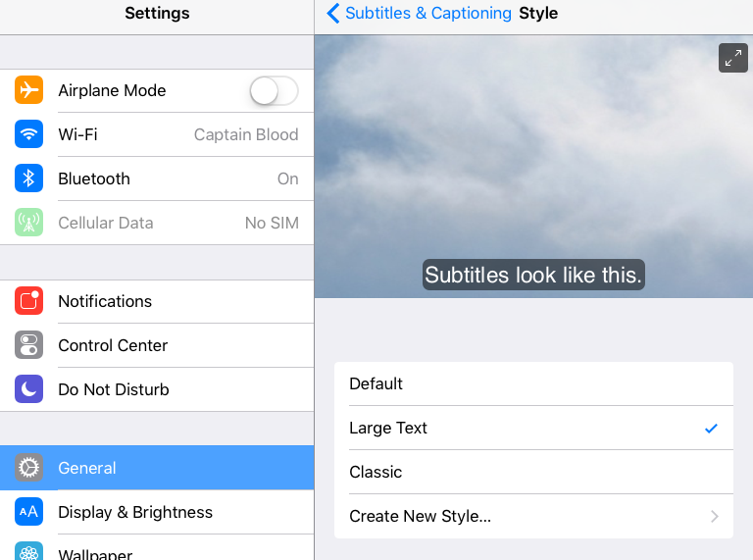
Task: Tap the gray Control Center icon
Action: tap(28, 345)
